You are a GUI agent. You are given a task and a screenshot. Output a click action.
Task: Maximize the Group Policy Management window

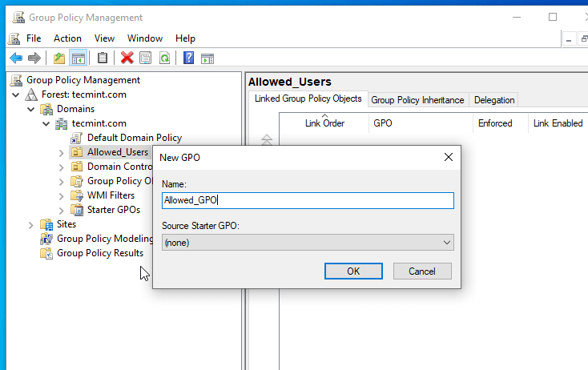pos(553,18)
